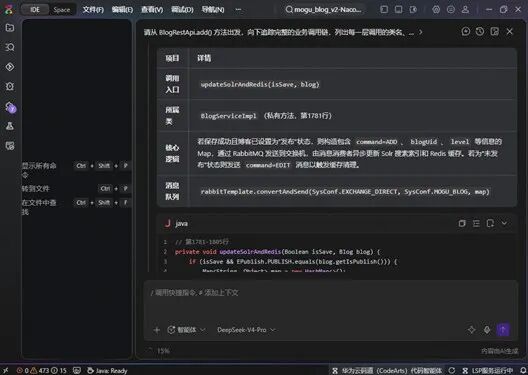
Task: Open the 编辑(E) menu
Action: (x=122, y=9)
